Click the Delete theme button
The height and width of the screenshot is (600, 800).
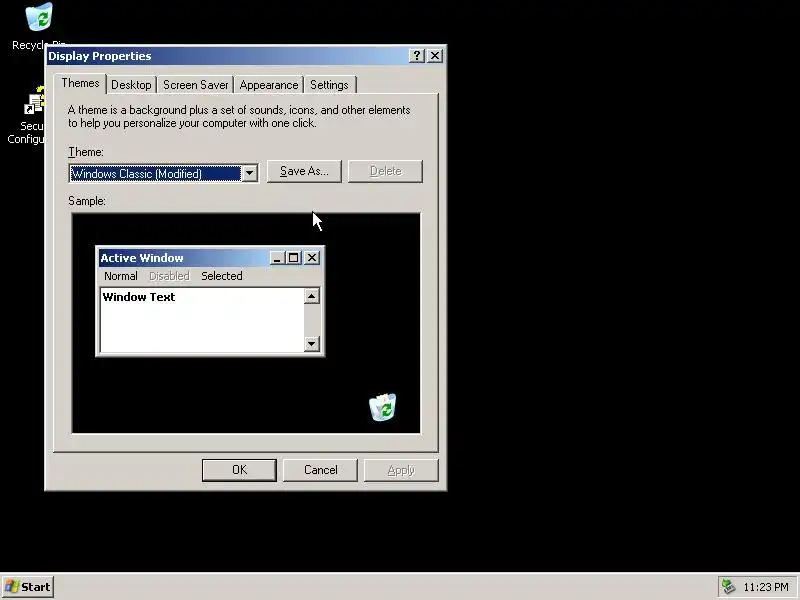(385, 171)
